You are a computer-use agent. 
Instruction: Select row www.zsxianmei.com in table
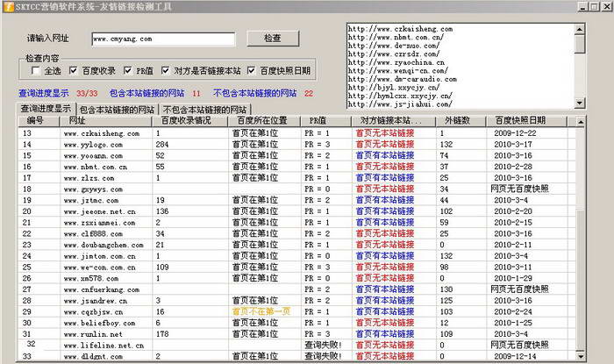[296, 223]
